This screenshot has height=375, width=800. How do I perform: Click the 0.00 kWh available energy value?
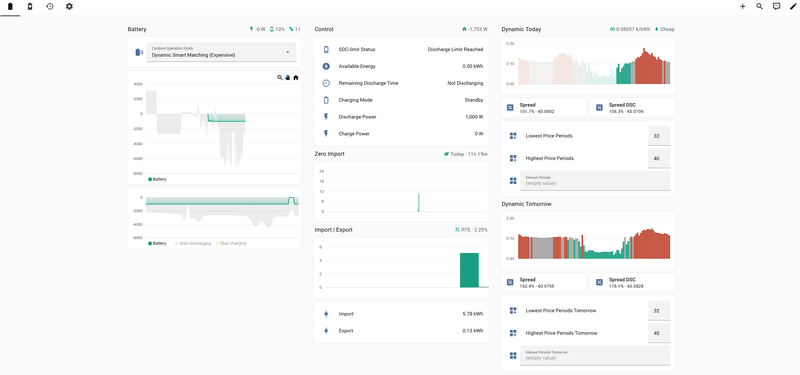point(472,66)
